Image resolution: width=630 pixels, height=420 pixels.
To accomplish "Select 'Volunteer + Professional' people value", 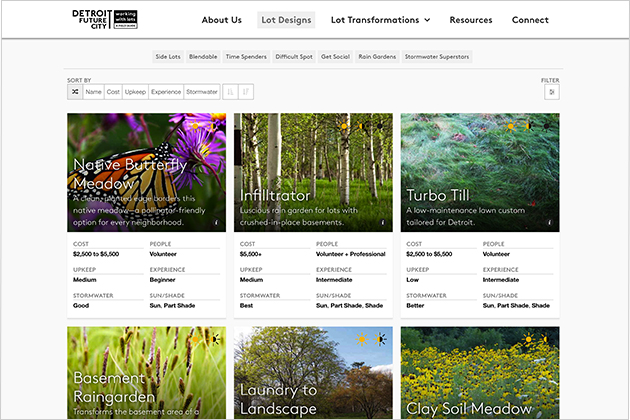I will (351, 254).
